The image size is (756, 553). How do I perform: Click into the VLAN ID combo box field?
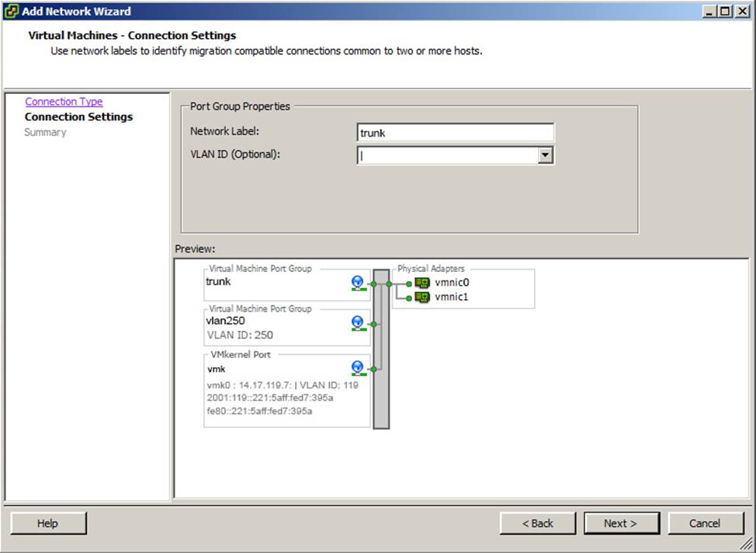tap(447, 155)
